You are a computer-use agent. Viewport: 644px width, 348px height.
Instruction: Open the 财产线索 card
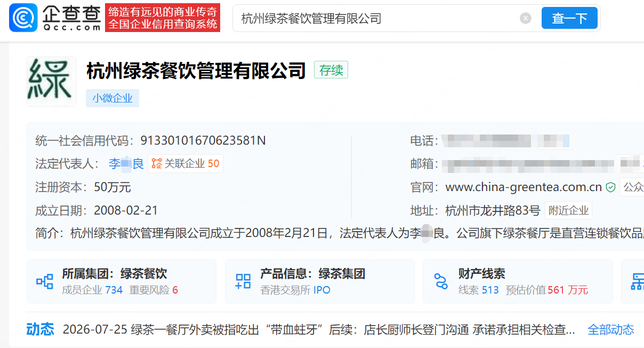pos(518,281)
